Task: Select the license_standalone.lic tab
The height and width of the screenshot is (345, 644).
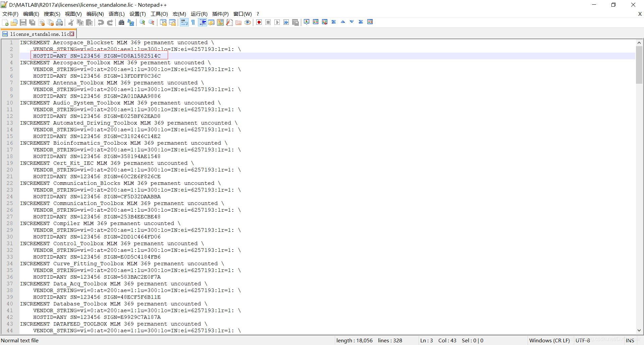Action: [39, 34]
